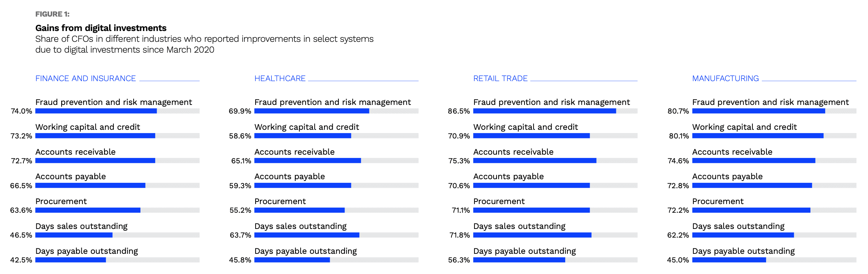Click the Finance and Insurance section heading
This screenshot has height=274, width=868.
click(85, 79)
